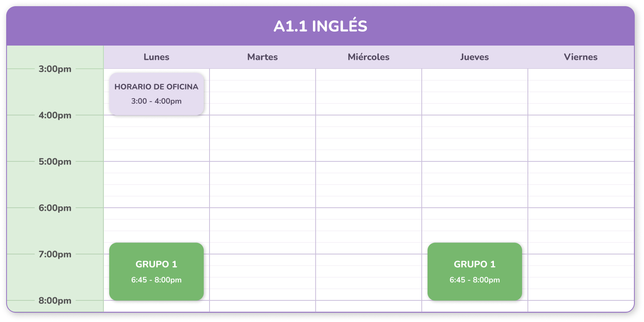
Task: Select the Lunes column header
Action: pyautogui.click(x=156, y=57)
